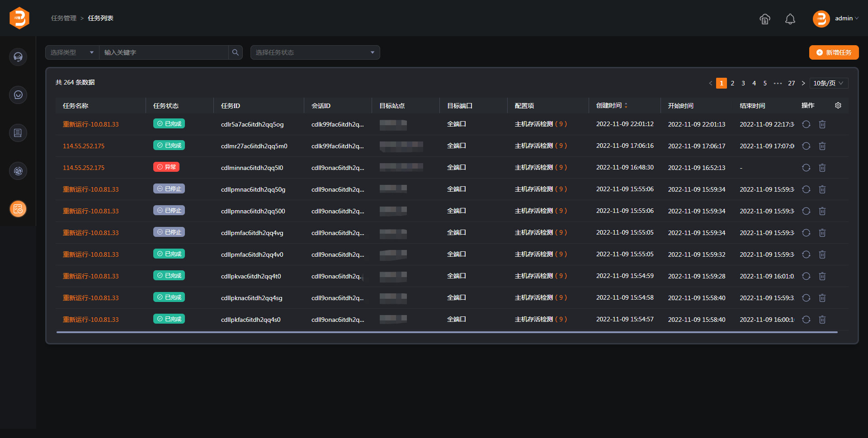The height and width of the screenshot is (438, 868).
Task: Click the pagination ellipsis to skip pages
Action: tap(778, 83)
